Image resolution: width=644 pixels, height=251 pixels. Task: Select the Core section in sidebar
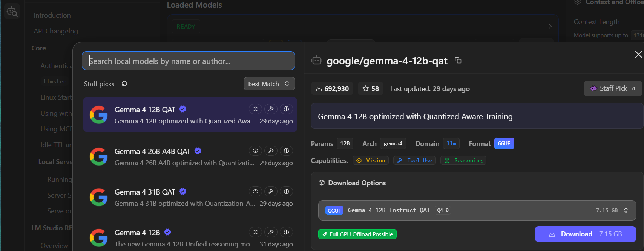coord(39,48)
